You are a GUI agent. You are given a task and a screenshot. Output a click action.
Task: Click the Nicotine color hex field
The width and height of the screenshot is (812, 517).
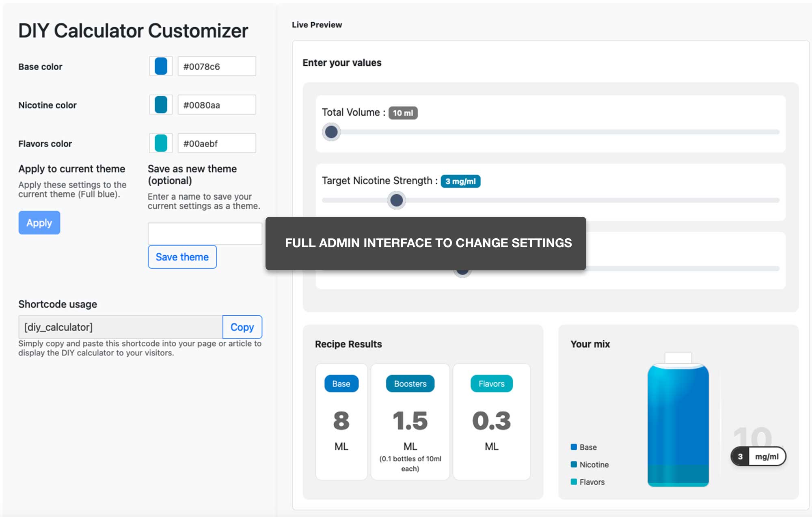coord(217,105)
